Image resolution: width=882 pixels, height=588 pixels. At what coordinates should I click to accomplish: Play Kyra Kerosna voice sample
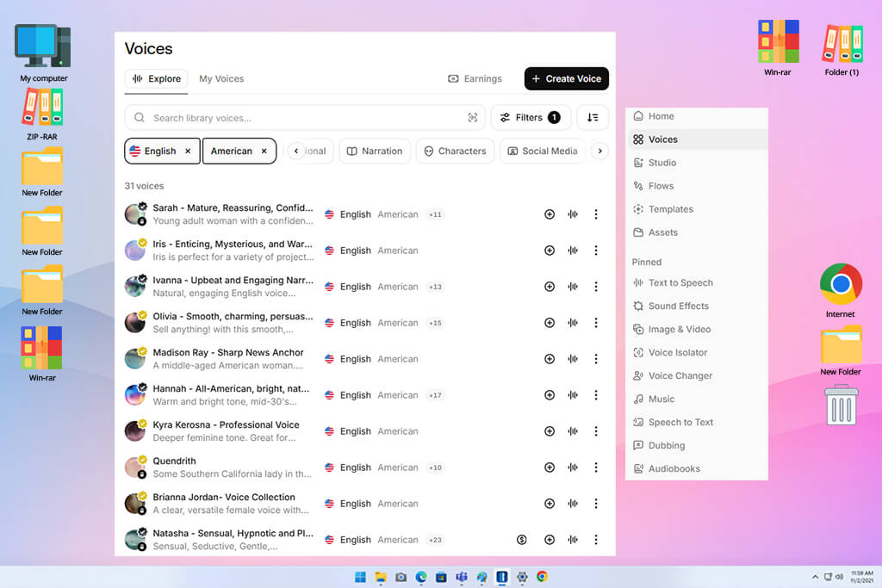tap(573, 431)
